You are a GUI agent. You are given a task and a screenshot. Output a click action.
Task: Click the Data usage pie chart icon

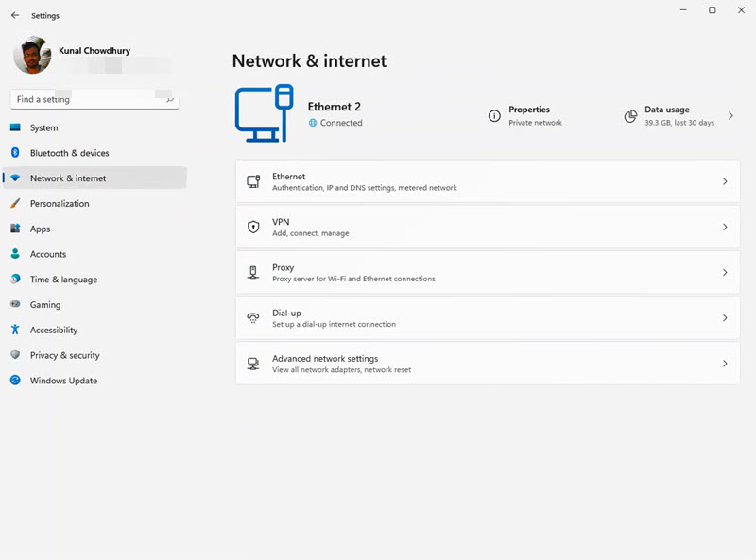630,115
